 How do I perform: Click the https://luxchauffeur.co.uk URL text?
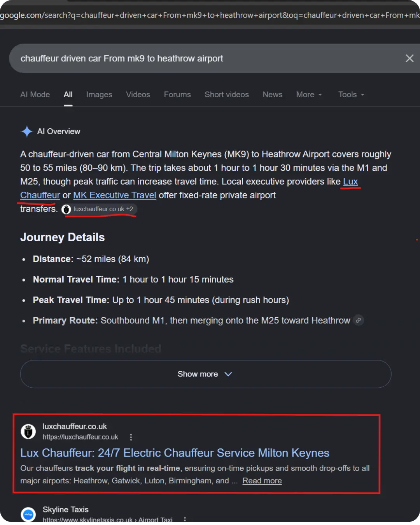click(x=80, y=437)
